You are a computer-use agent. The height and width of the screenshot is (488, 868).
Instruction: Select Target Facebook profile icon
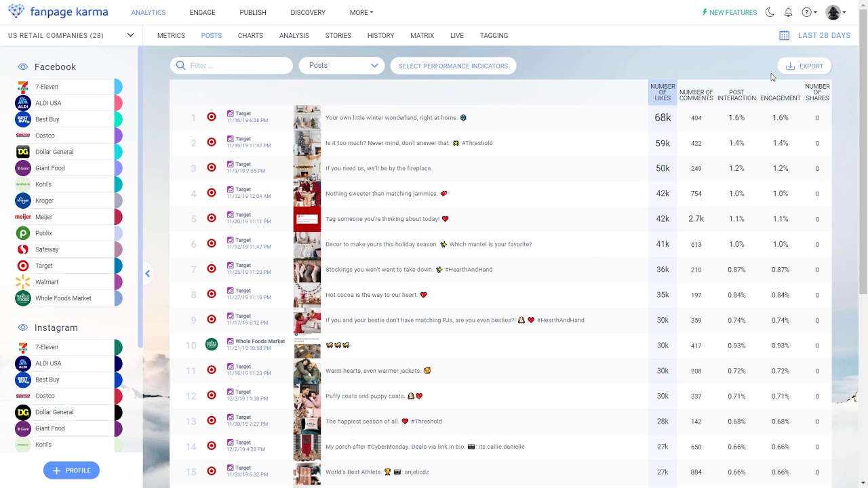(x=23, y=266)
